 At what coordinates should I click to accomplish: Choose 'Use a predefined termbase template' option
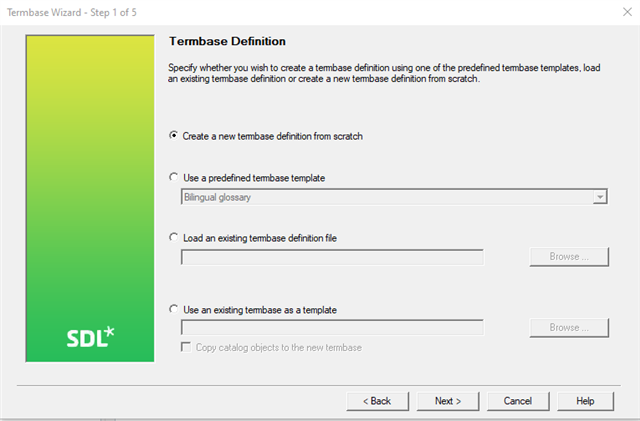click(175, 177)
